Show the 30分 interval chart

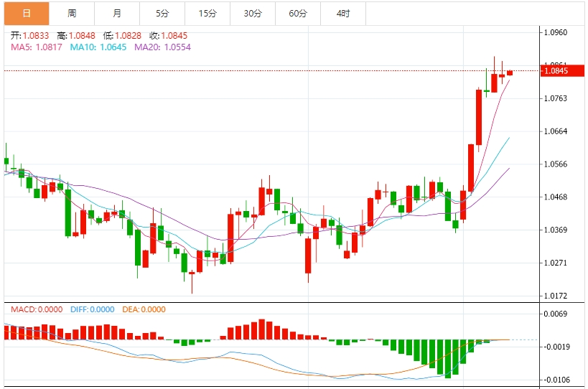253,14
